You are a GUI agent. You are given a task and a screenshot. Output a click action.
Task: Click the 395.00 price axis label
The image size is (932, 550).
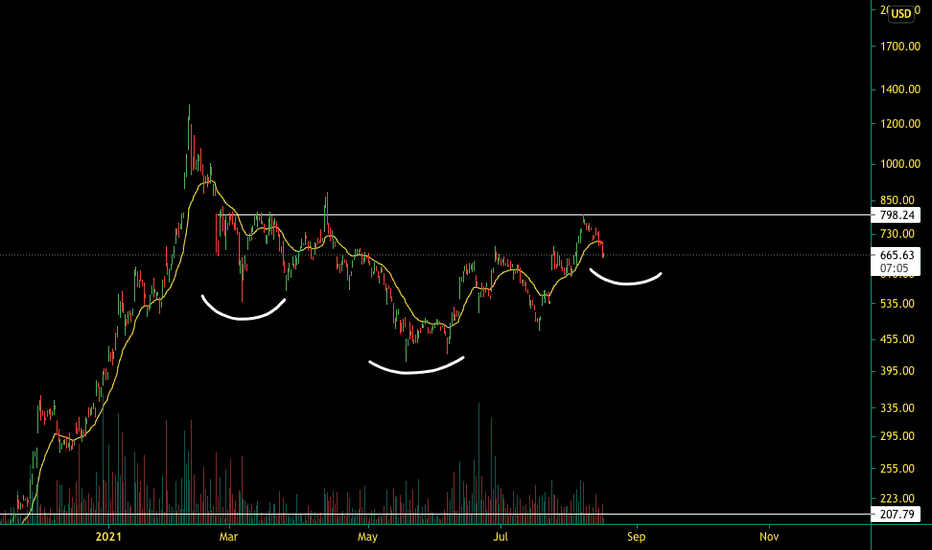click(x=897, y=371)
